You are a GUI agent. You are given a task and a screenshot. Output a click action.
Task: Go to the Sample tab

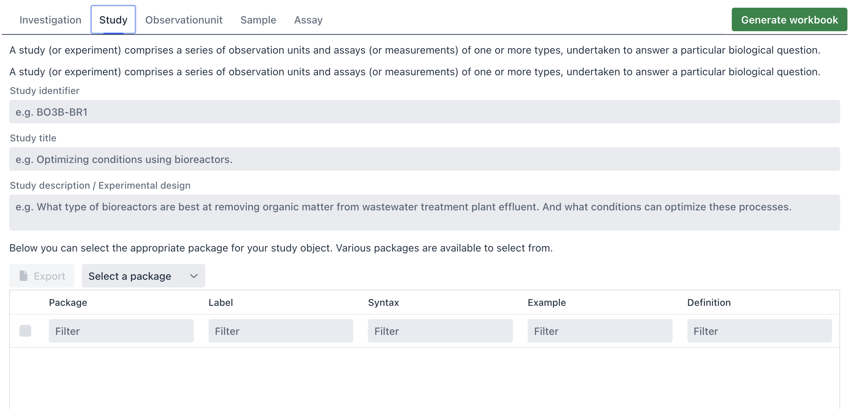(x=258, y=20)
